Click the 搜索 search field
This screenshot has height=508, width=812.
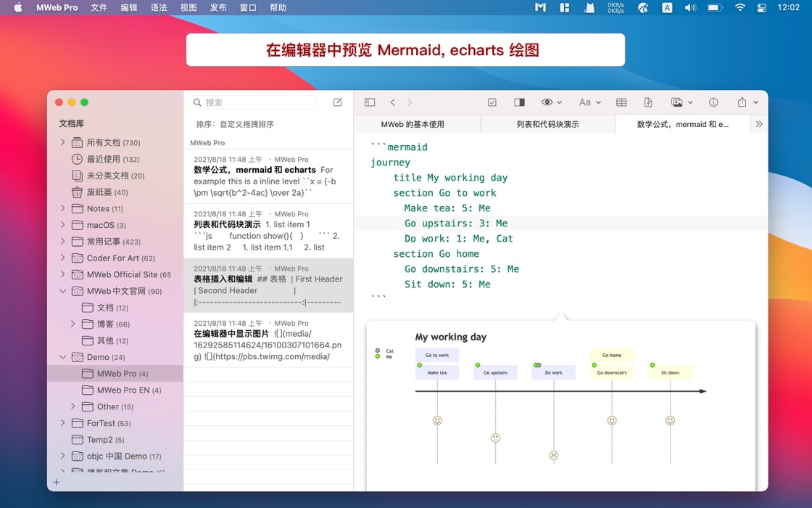[x=253, y=102]
